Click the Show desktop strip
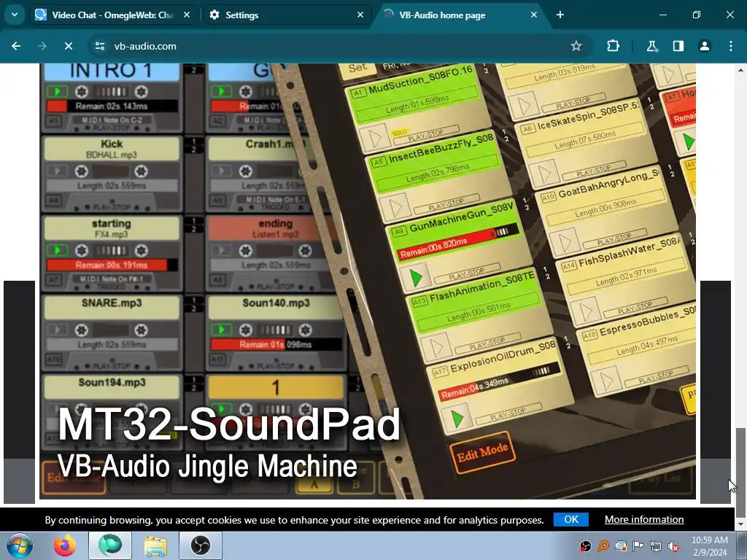Viewport: 747px width, 560px height. [743, 545]
